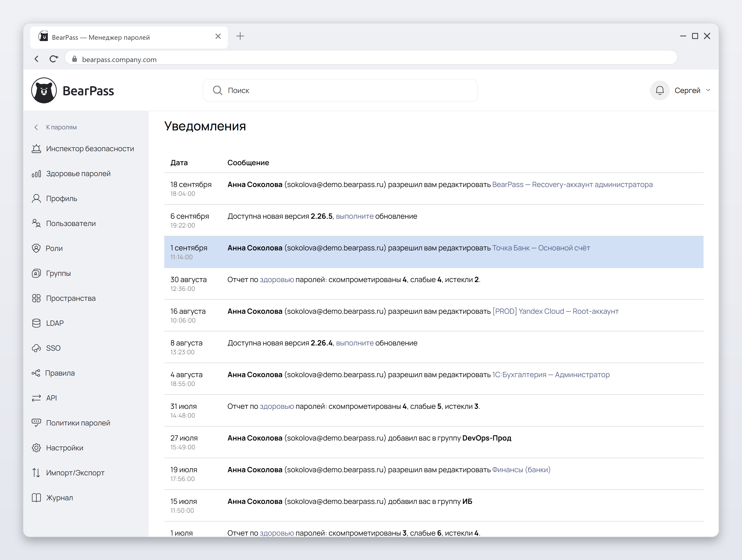Return via К паролям link
This screenshot has height=560, width=742.
(61, 127)
